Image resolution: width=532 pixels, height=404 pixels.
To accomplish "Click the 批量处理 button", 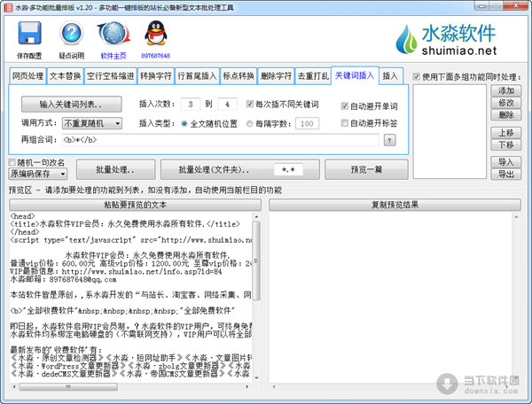I will 115,169.
